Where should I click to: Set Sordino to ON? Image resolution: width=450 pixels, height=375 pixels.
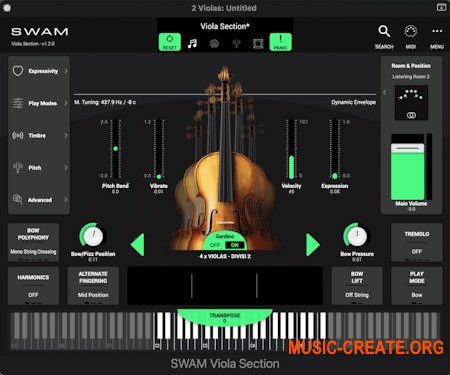coord(235,245)
